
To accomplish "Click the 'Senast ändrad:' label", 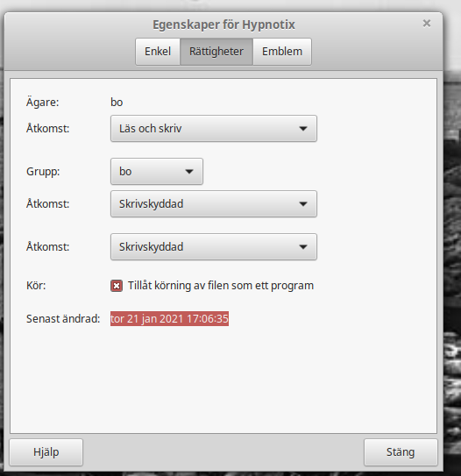I will click(x=63, y=319).
